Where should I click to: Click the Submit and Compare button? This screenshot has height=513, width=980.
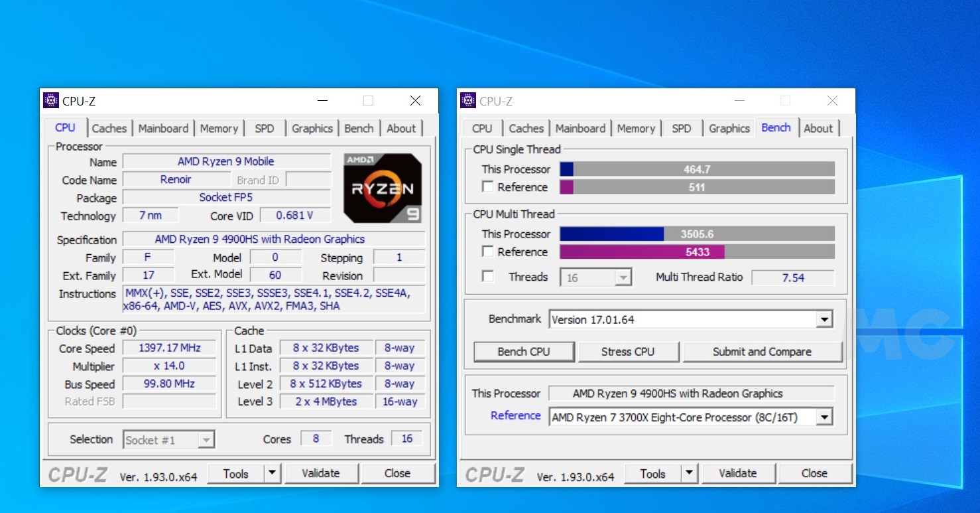pos(762,352)
